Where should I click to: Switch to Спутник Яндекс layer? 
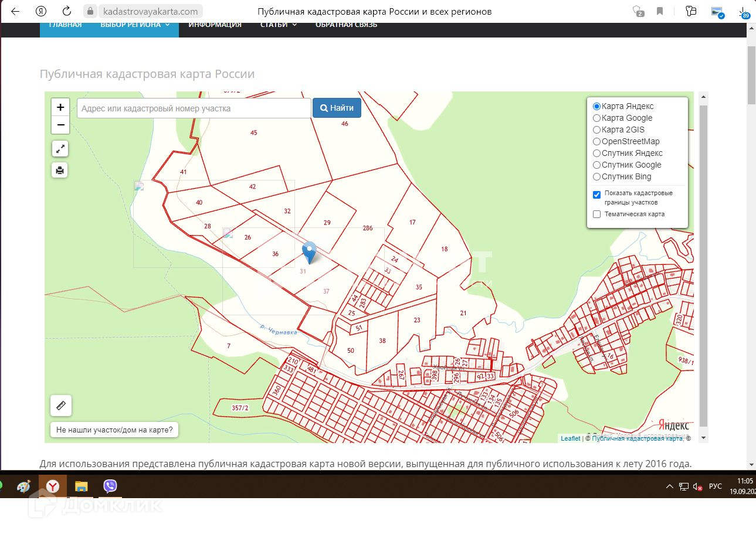(x=597, y=154)
